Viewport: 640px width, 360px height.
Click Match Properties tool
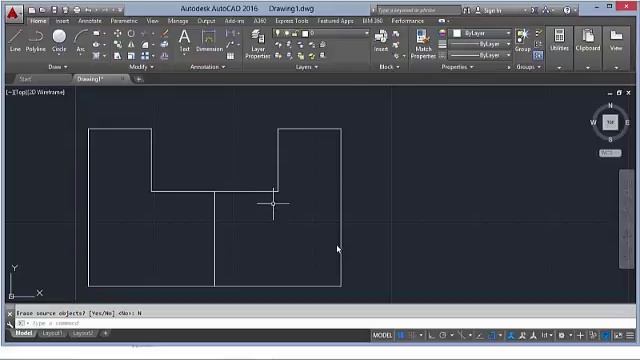tap(423, 44)
